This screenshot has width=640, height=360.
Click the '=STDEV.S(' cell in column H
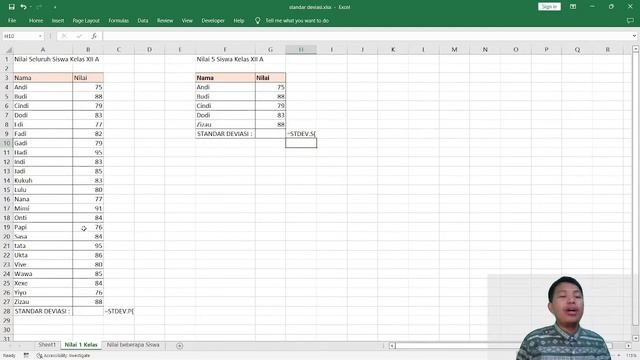click(301, 133)
